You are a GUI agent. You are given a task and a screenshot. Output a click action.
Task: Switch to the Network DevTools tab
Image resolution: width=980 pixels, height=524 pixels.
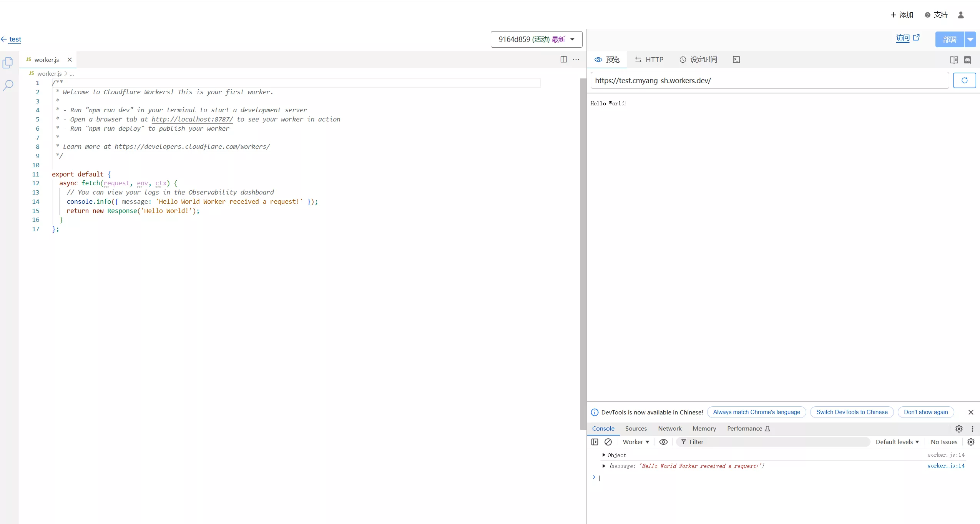click(669, 428)
